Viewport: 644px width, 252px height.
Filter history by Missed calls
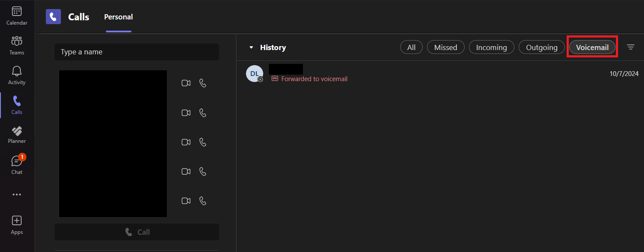click(446, 47)
